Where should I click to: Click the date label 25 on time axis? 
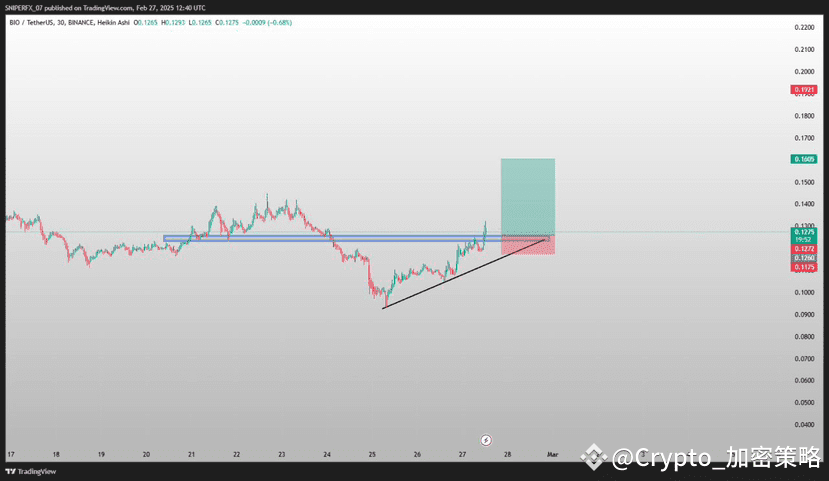[372, 455]
